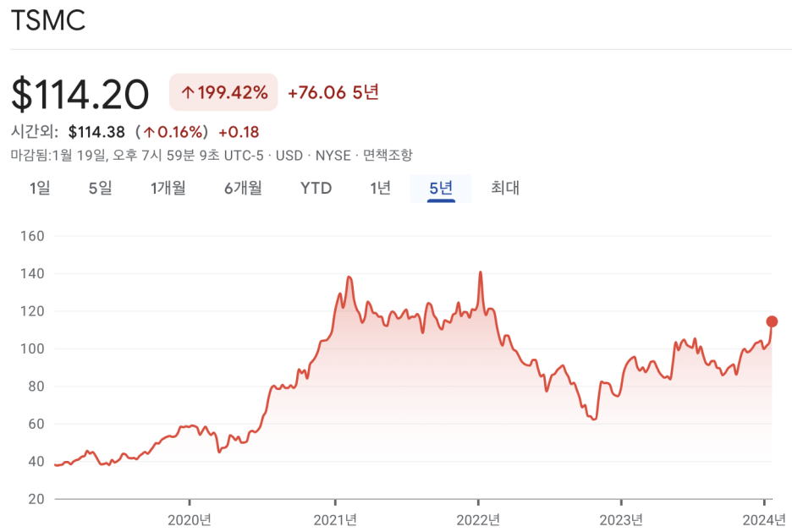Click the red endpoint dot on the chart line
This screenshot has width=792, height=532.
tap(771, 321)
